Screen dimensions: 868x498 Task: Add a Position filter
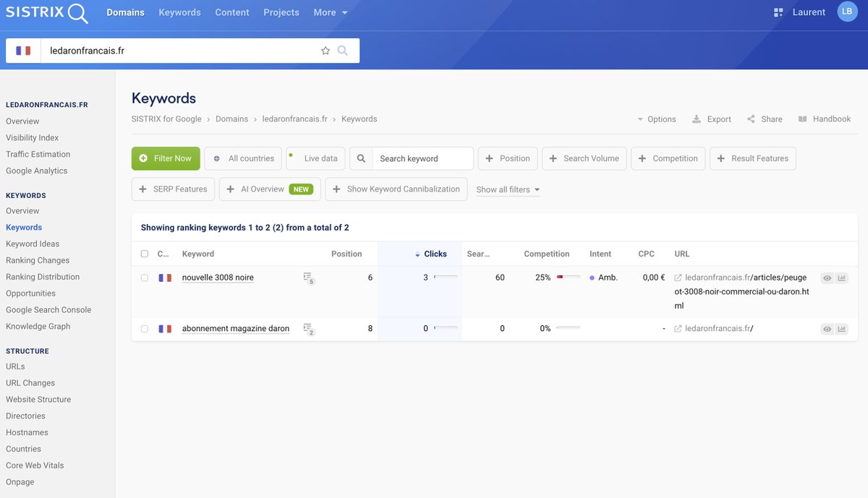coord(508,158)
